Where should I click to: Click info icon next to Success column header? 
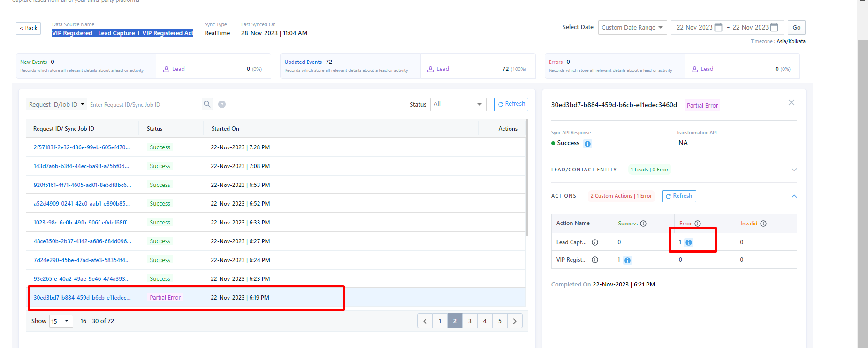pyautogui.click(x=643, y=224)
